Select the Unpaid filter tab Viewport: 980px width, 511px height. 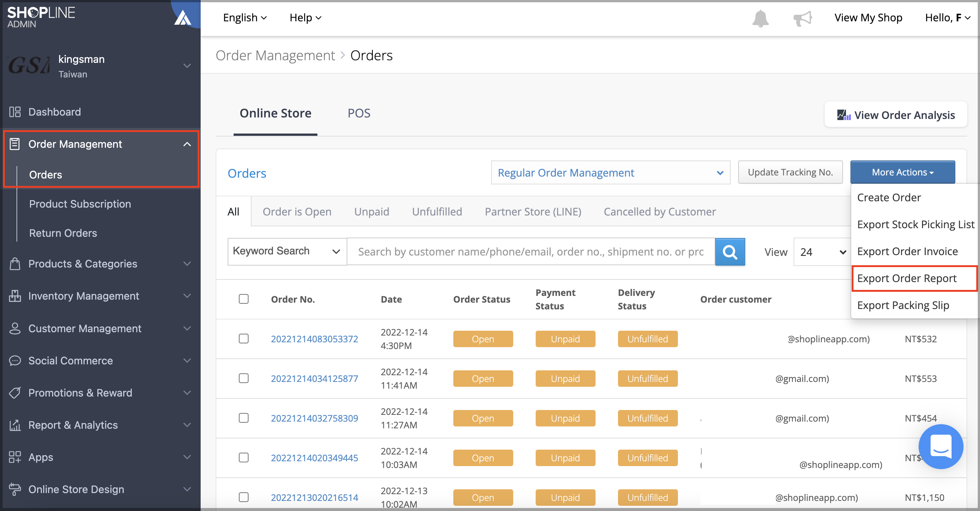371,211
